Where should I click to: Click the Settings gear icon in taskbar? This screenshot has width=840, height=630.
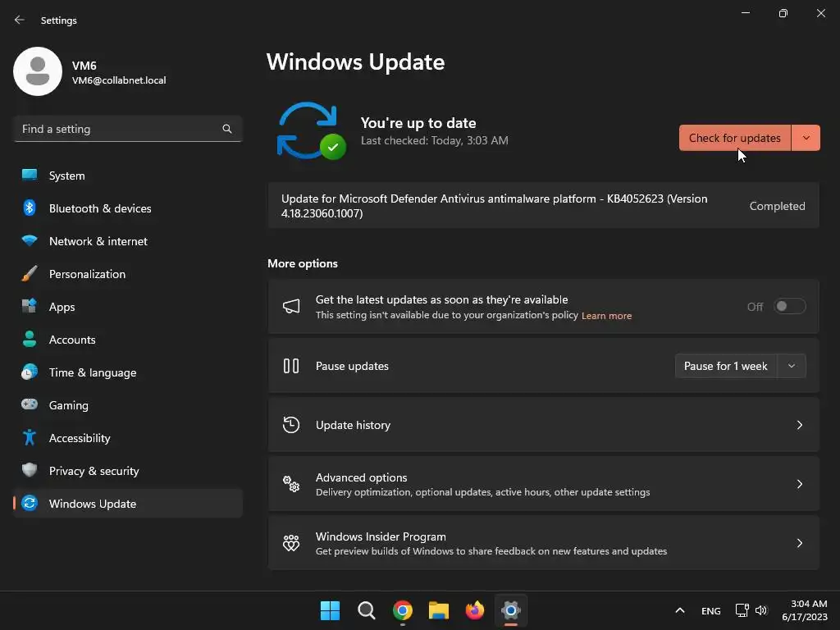coord(511,610)
